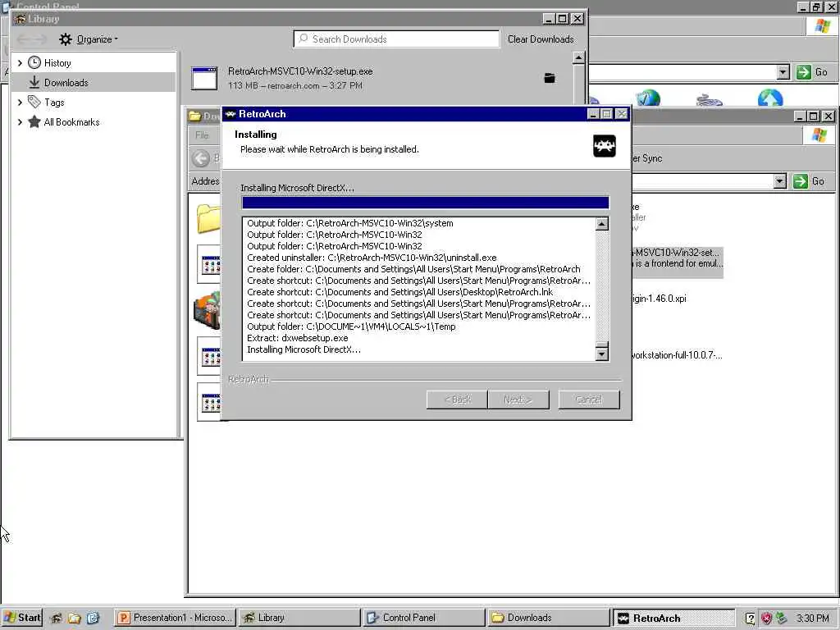The image size is (840, 630).
Task: Select log line "Extract: dxwebsetup.exe"
Action: tap(297, 338)
